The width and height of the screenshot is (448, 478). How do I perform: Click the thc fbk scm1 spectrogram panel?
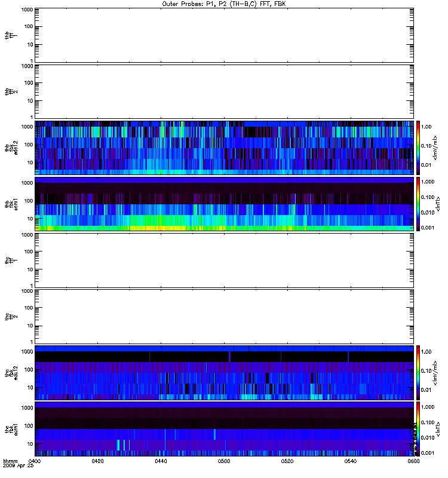(x=224, y=429)
